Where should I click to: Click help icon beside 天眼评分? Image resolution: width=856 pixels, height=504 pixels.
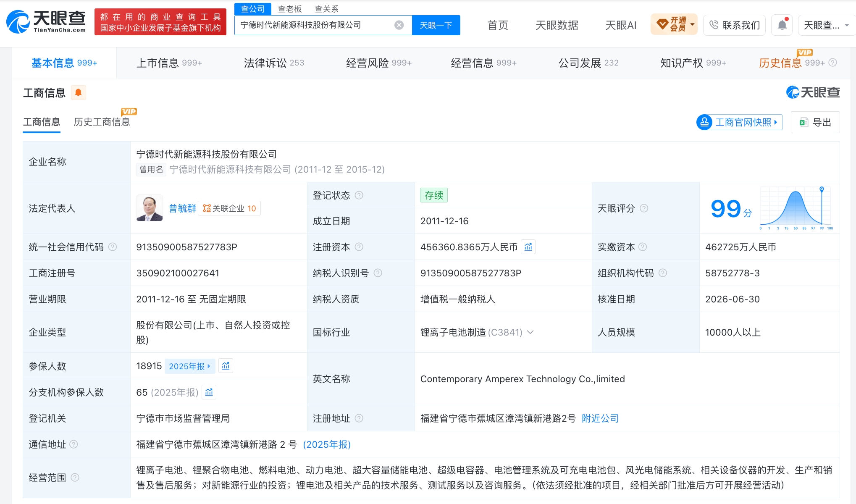pos(644,208)
